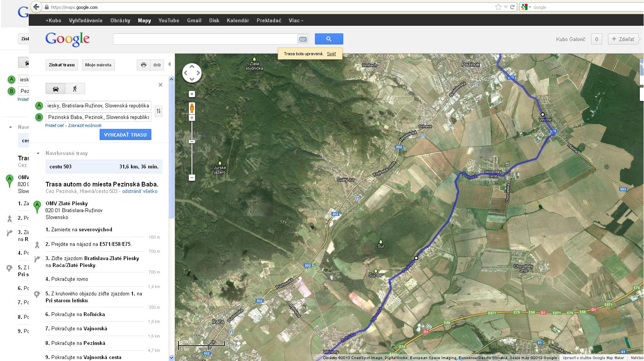Click the VYHĽADAŤ TRASU button
This screenshot has width=644, height=361.
[x=125, y=135]
